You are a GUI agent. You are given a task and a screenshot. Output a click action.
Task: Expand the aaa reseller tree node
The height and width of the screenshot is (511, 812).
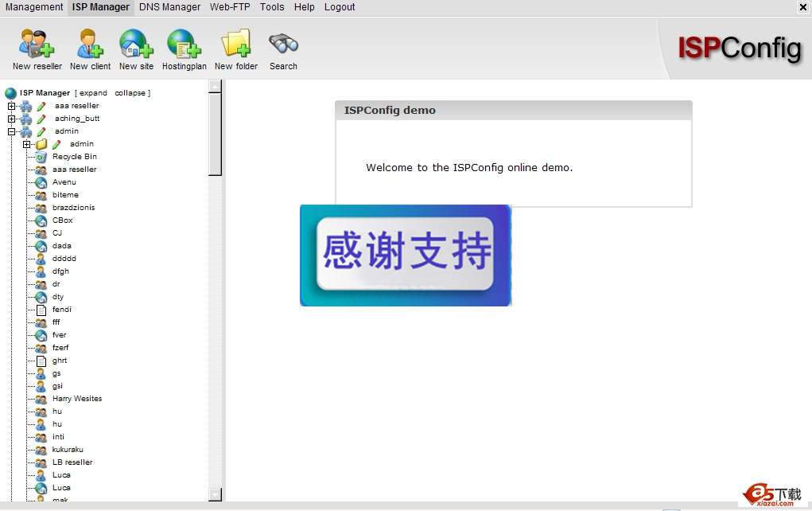point(11,106)
